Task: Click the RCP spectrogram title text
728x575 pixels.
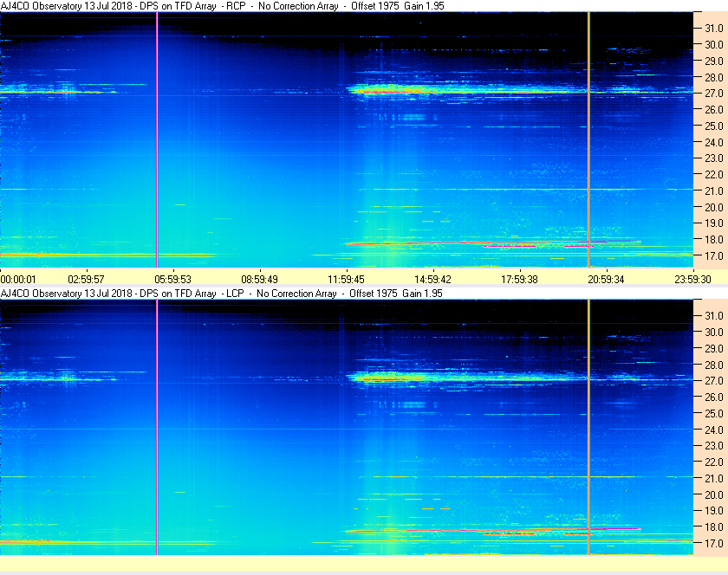Action: 223,5
